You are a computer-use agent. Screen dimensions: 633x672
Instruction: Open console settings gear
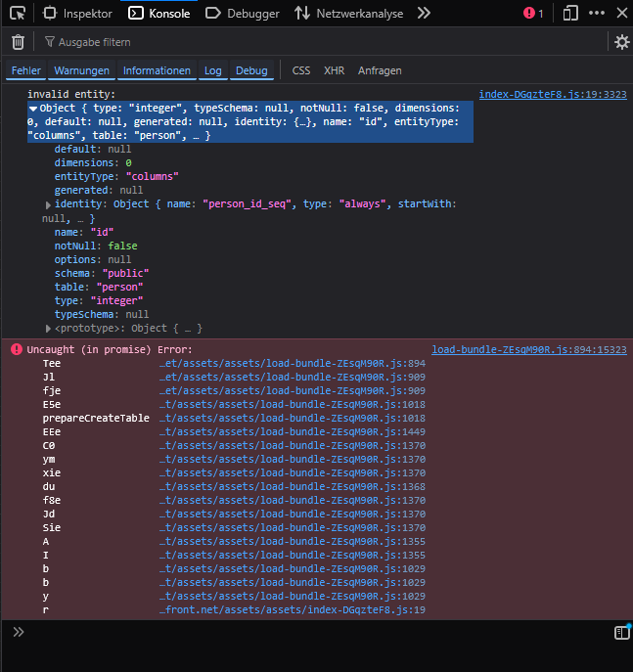622,42
